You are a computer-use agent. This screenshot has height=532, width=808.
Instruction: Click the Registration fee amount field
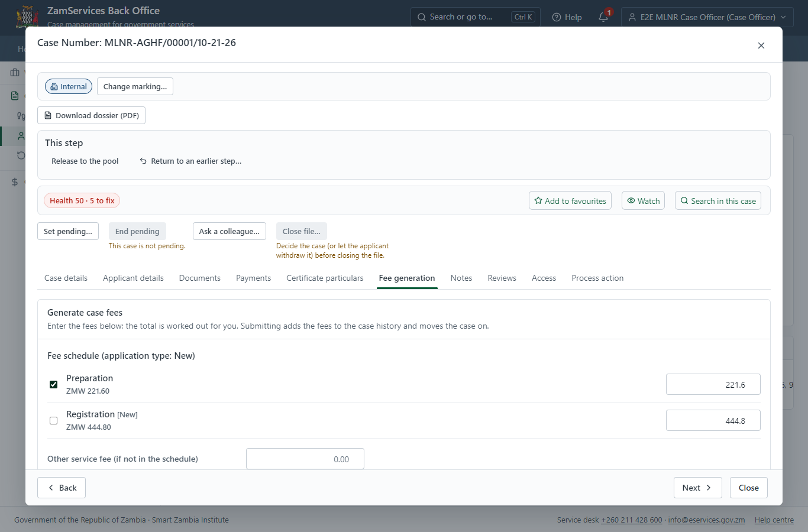tap(713, 420)
